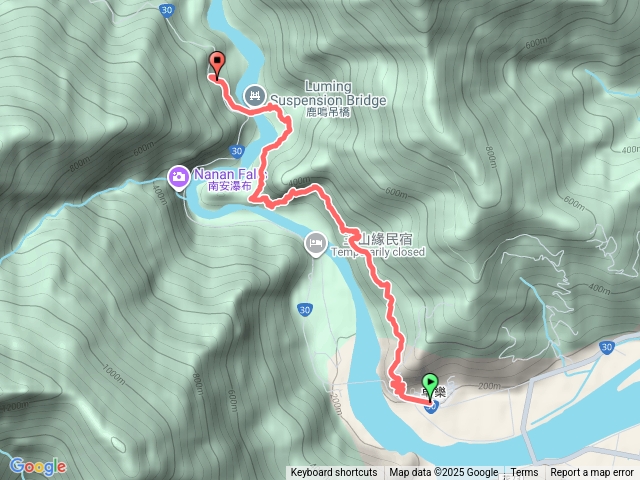
Task: Click the route 30 shield at top of map
Action: 167,10
